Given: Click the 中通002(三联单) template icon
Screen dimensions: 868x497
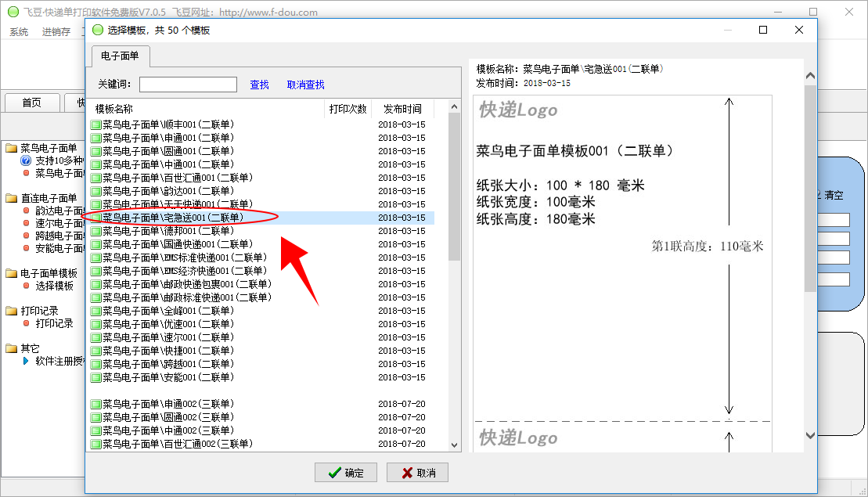Looking at the screenshot, I should pos(95,430).
